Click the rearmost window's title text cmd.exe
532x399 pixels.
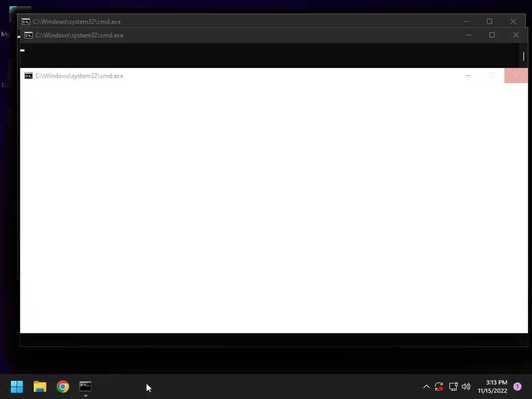pyautogui.click(x=77, y=22)
